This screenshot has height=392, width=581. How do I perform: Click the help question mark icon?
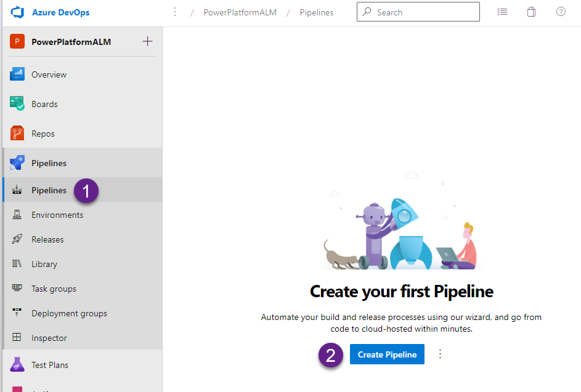coord(561,12)
